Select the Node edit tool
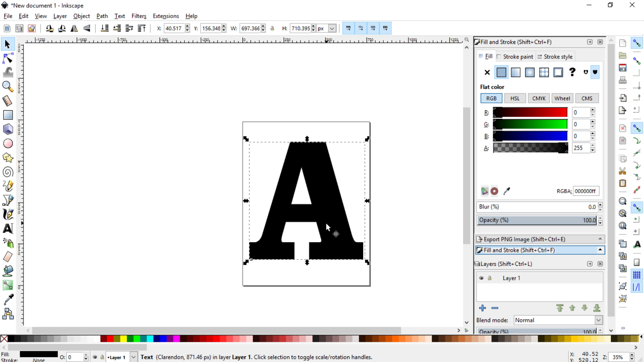 pyautogui.click(x=7, y=58)
